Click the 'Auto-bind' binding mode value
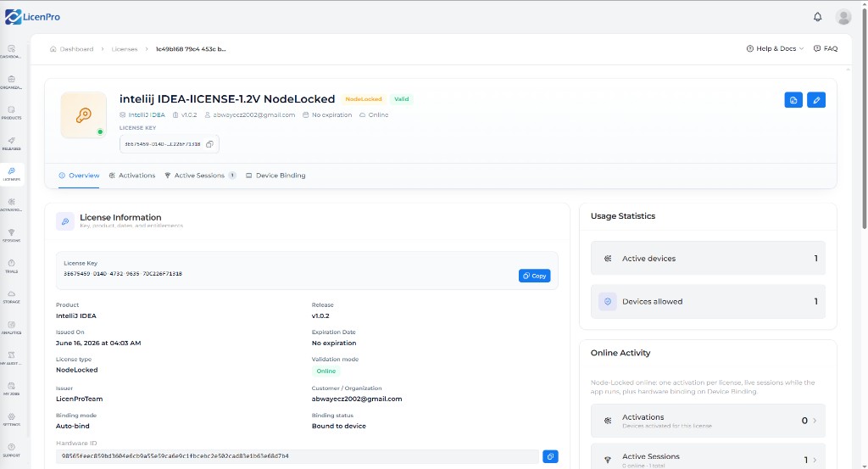 (73, 426)
